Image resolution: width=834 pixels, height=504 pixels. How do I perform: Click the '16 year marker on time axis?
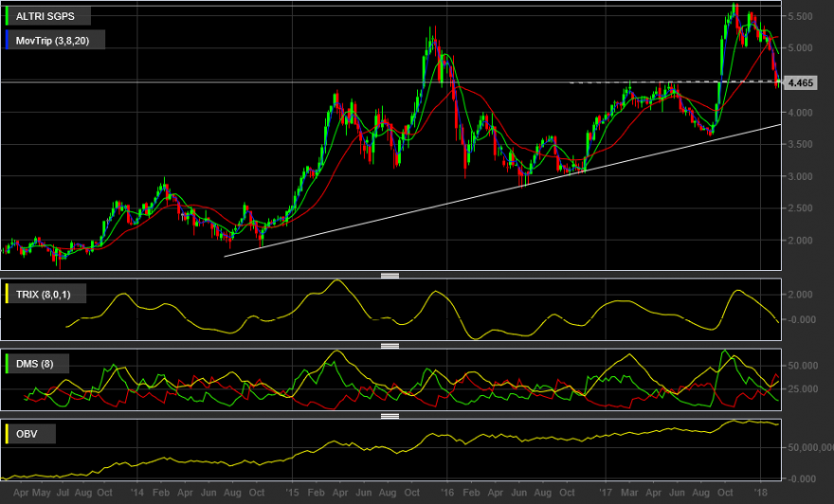click(x=446, y=493)
